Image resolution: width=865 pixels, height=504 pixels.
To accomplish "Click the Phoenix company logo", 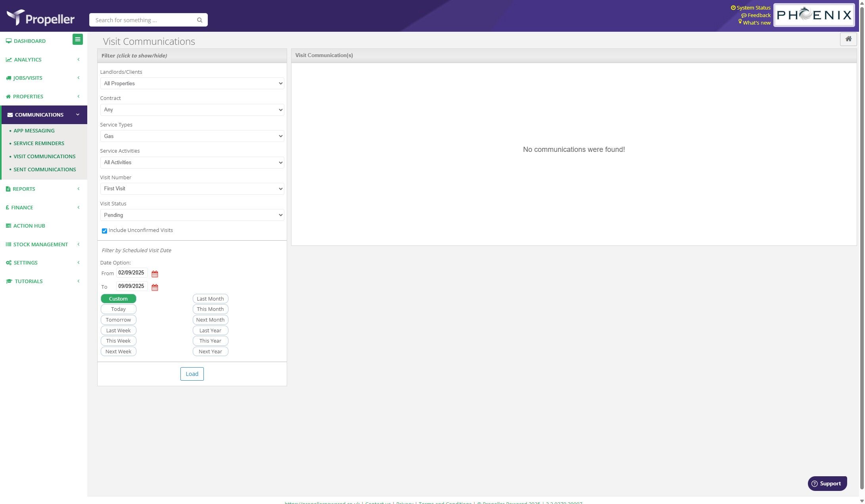I will [814, 15].
